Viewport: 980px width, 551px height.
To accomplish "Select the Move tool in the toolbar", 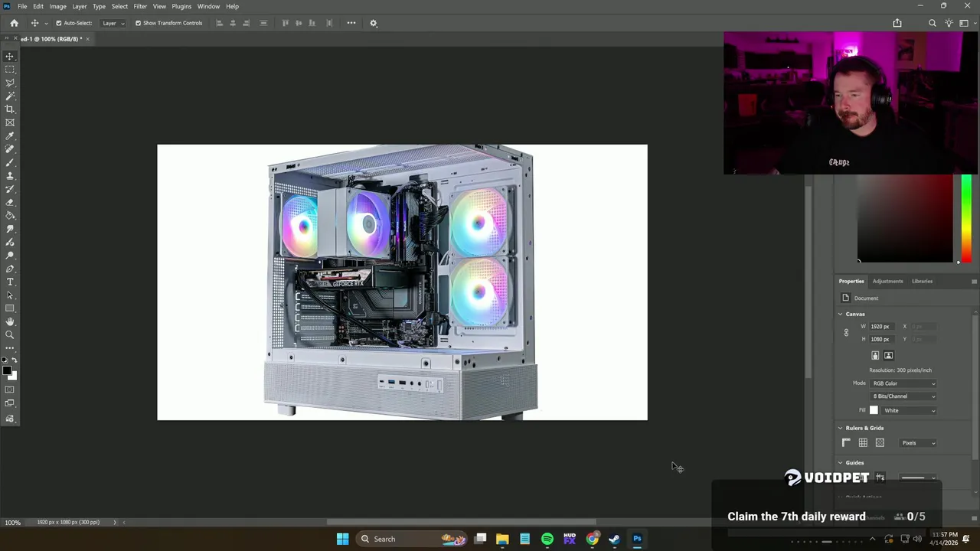I will click(10, 57).
